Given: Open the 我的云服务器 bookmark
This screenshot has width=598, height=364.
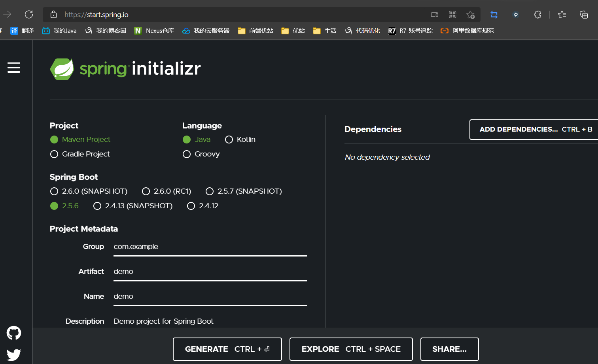Looking at the screenshot, I should pyautogui.click(x=206, y=31).
